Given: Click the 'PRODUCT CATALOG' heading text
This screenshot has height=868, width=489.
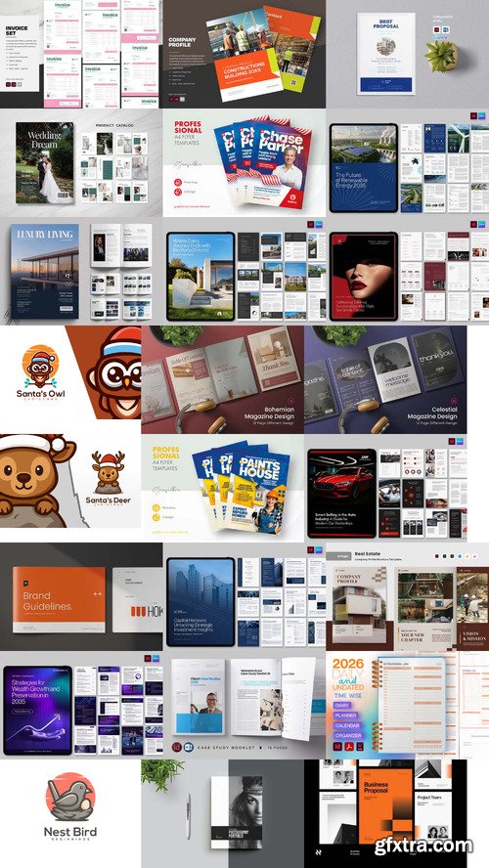Looking at the screenshot, I should 114,126.
